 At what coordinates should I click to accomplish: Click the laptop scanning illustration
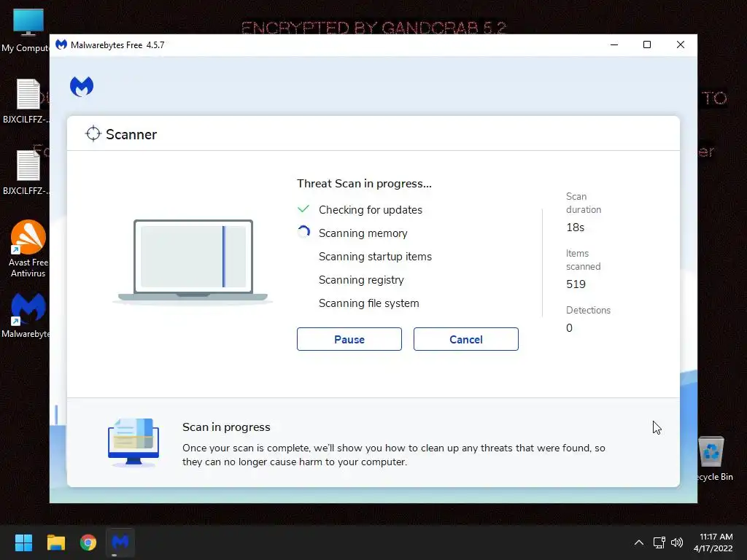193,261
